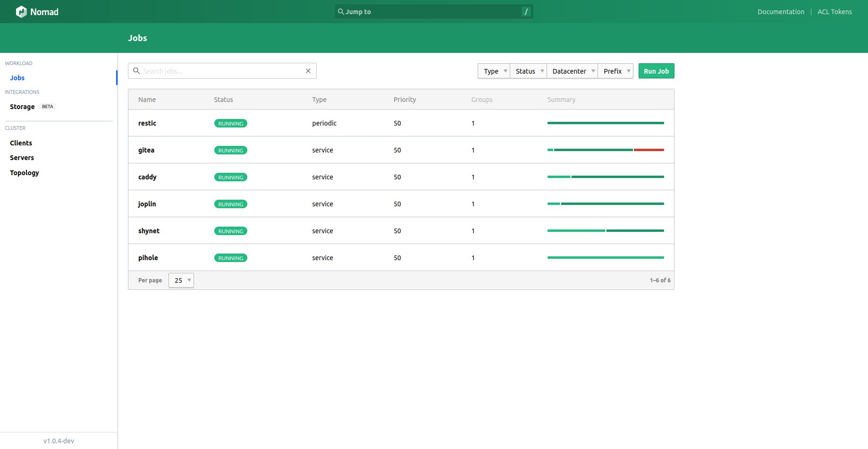Click the pihole summary bar
868x449 pixels.
coord(606,257)
